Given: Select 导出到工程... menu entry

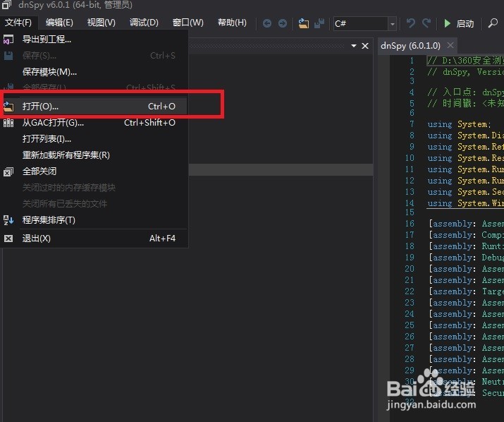Looking at the screenshot, I should (94, 40).
